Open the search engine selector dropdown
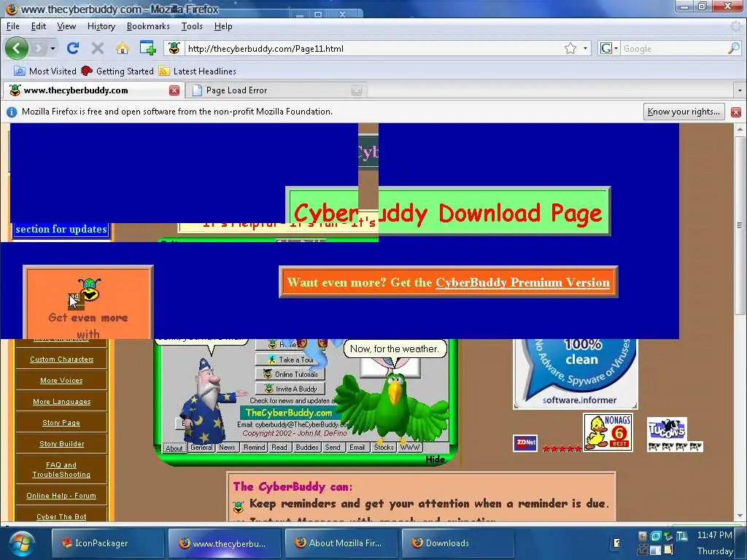The width and height of the screenshot is (747, 560). click(609, 48)
